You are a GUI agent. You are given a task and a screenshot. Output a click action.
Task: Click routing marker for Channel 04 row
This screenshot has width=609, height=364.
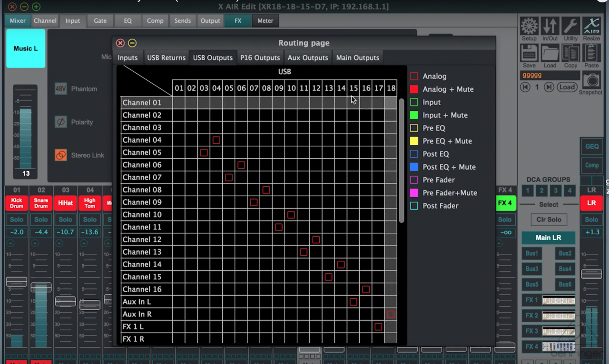point(216,140)
